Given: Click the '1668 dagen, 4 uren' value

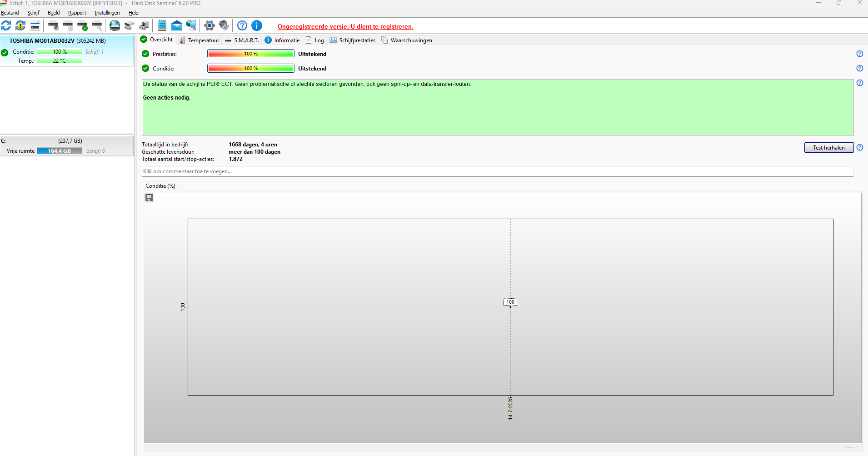Looking at the screenshot, I should click(x=253, y=145).
